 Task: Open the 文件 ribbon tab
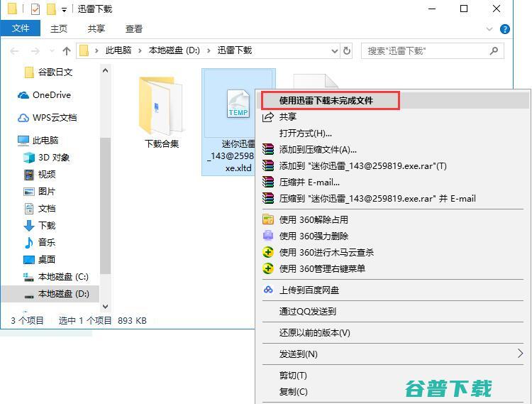[21, 28]
